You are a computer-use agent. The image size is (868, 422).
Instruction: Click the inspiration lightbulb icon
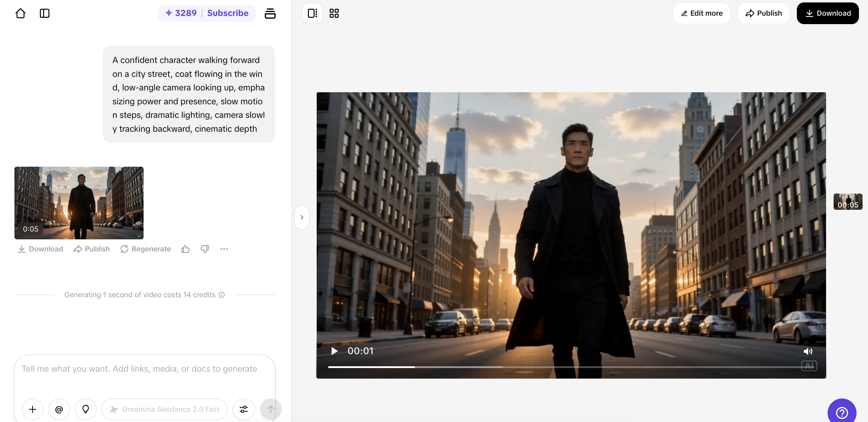click(85, 409)
